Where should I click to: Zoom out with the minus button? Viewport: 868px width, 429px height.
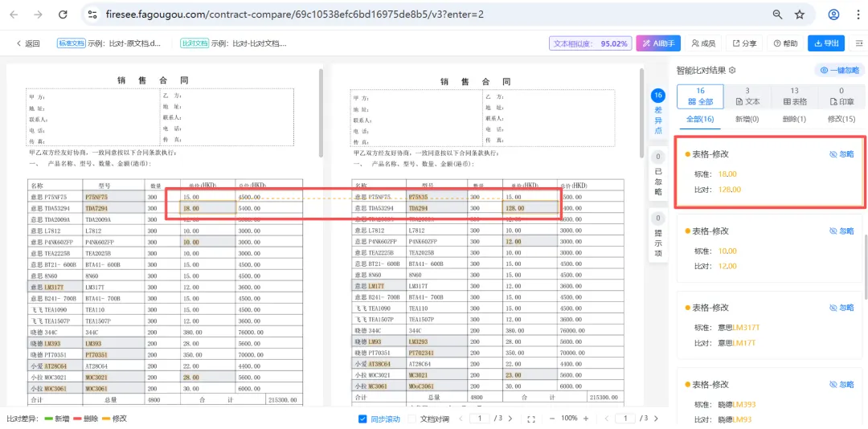click(552, 419)
